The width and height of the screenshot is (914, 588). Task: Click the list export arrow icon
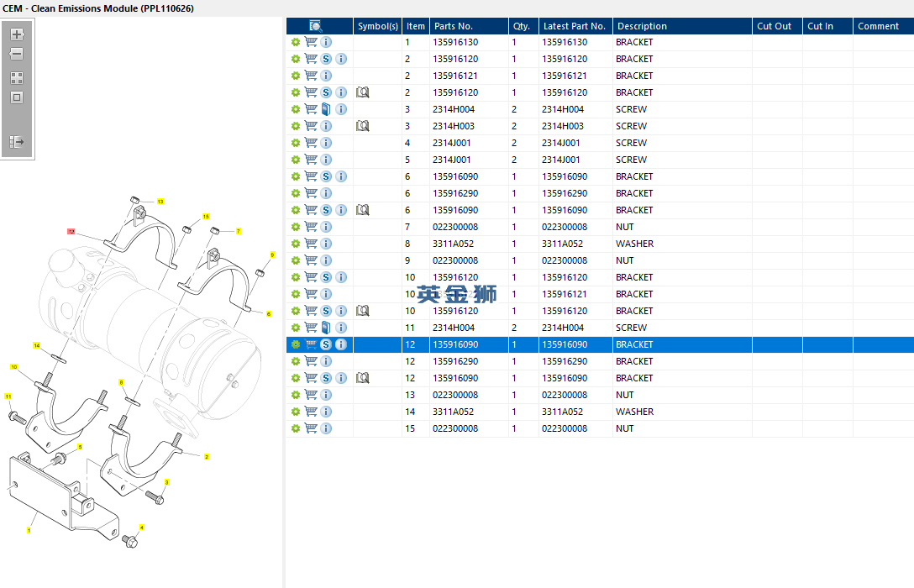click(17, 142)
